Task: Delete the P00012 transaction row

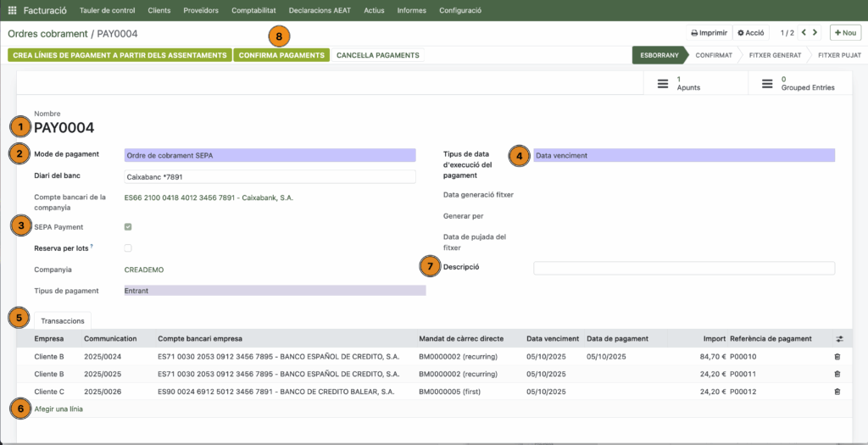Action: pyautogui.click(x=837, y=392)
